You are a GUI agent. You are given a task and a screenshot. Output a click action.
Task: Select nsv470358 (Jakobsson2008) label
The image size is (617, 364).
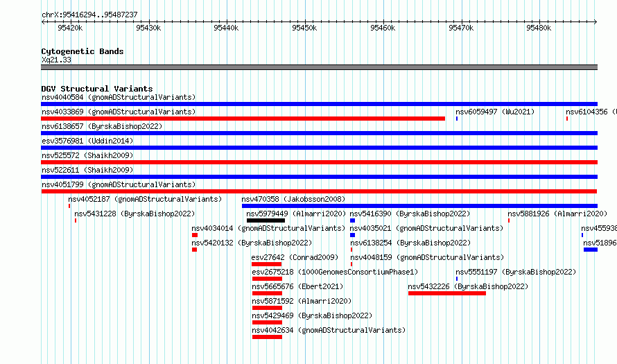[293, 199]
